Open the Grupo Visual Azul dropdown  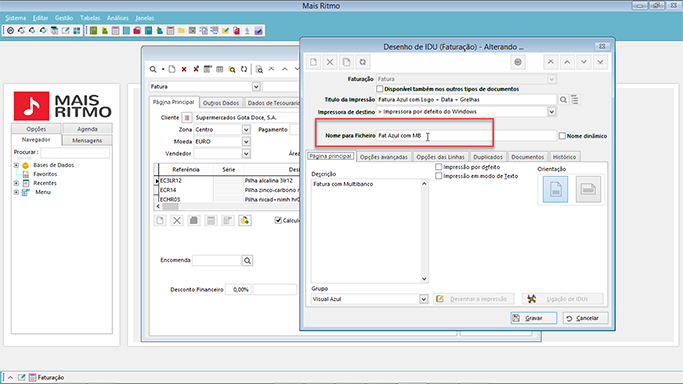coord(423,299)
